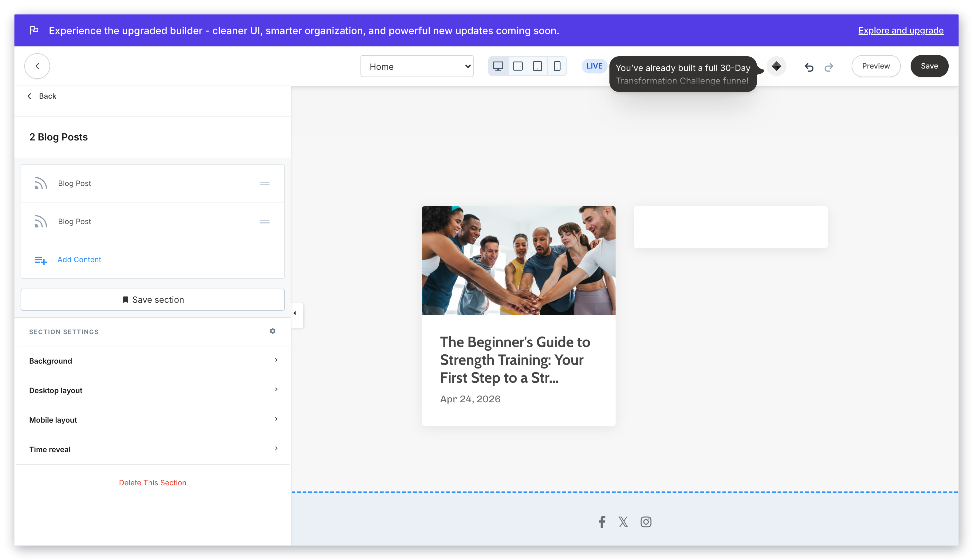This screenshot has width=973, height=560.
Task: Click the LIVE status badge
Action: [594, 66]
